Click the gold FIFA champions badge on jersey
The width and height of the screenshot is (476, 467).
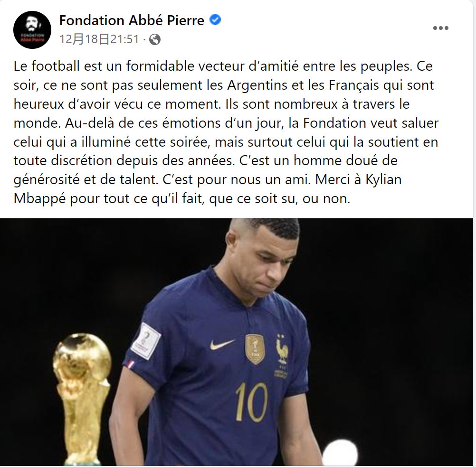[x=255, y=349]
